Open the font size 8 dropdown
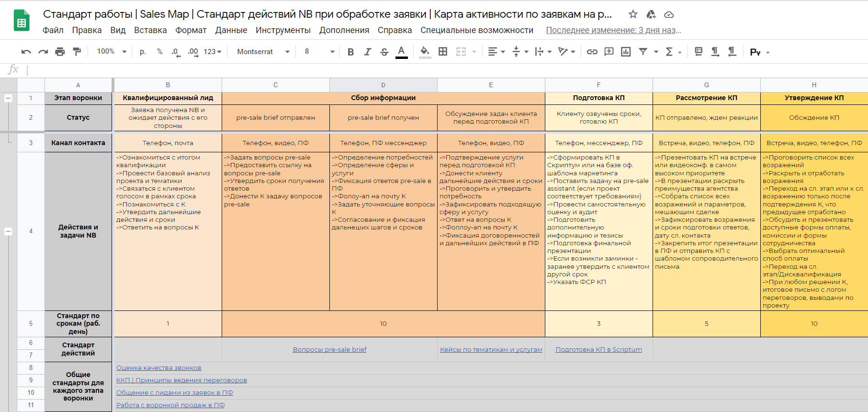 pyautogui.click(x=319, y=52)
